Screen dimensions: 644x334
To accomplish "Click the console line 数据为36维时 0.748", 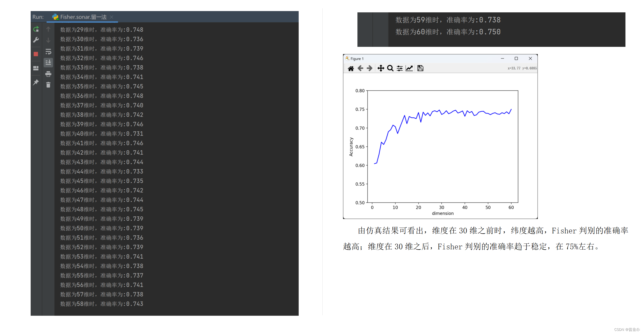I will (x=102, y=96).
